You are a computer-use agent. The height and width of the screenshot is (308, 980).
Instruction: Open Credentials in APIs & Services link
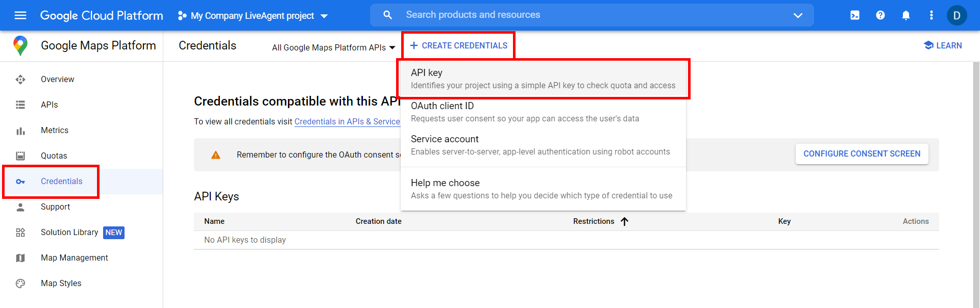click(x=347, y=121)
